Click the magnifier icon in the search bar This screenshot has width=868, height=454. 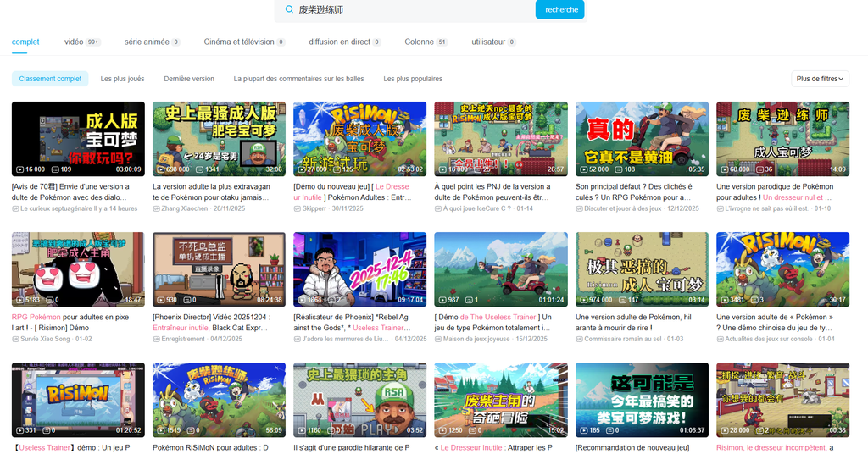[289, 10]
